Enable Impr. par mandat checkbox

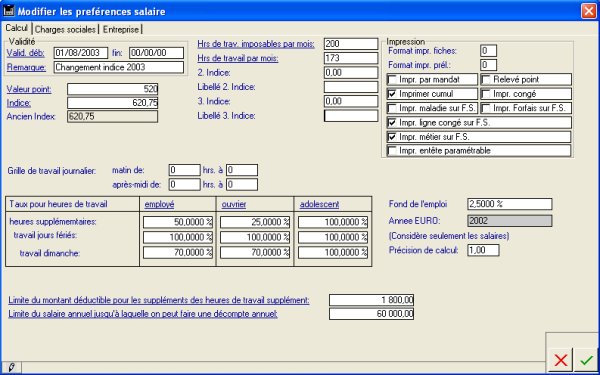[x=392, y=80]
